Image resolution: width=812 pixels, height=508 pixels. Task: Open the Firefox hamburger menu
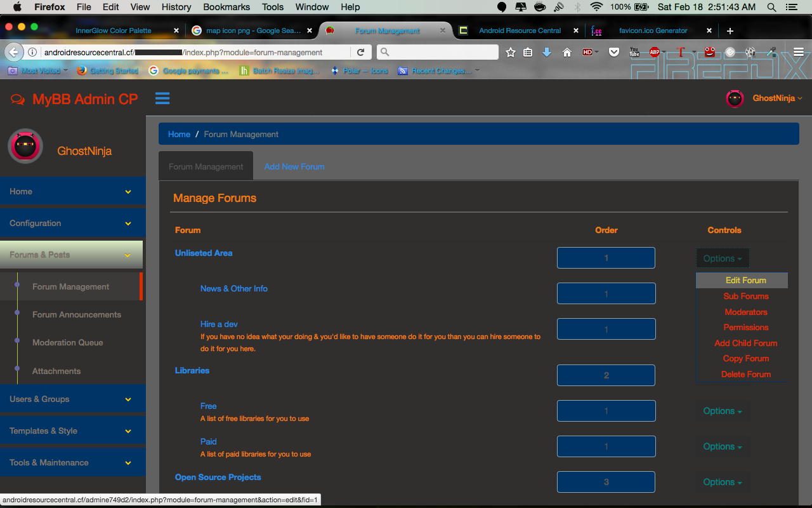point(799,53)
